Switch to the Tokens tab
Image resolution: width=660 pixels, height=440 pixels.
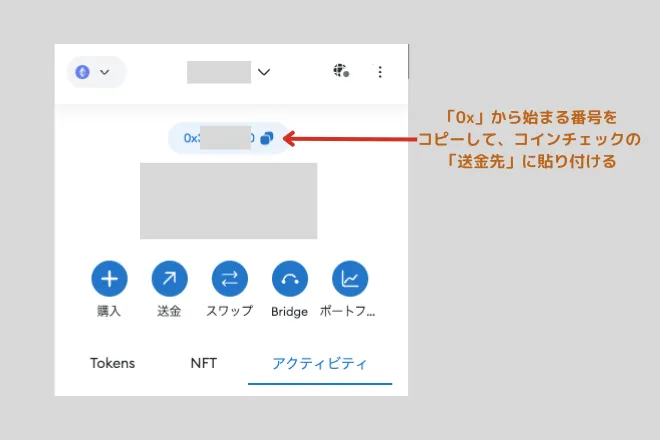[113, 363]
